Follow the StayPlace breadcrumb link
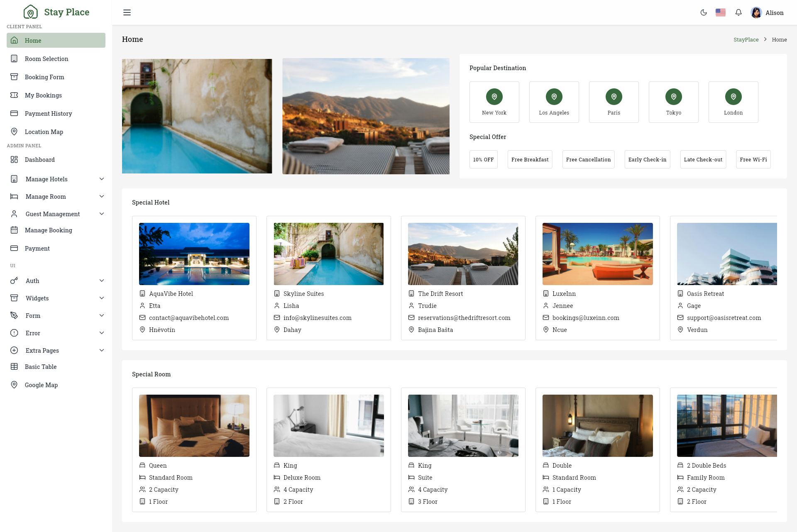 tap(746, 39)
